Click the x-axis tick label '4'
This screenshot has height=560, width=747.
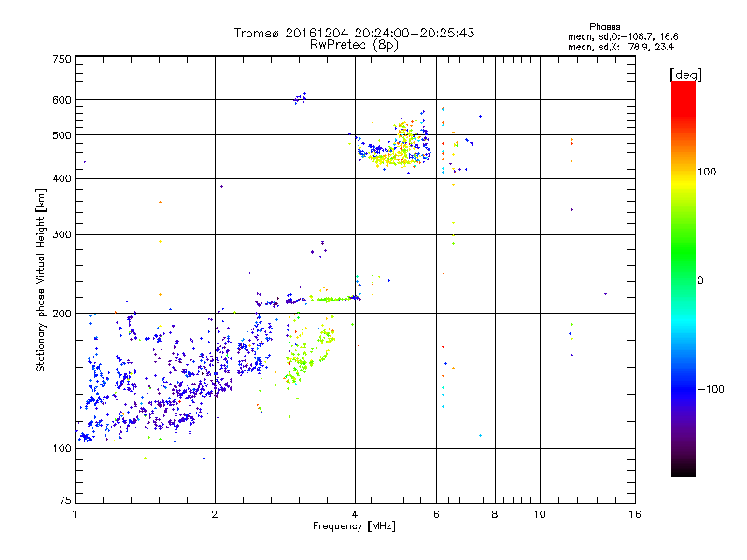pos(355,514)
